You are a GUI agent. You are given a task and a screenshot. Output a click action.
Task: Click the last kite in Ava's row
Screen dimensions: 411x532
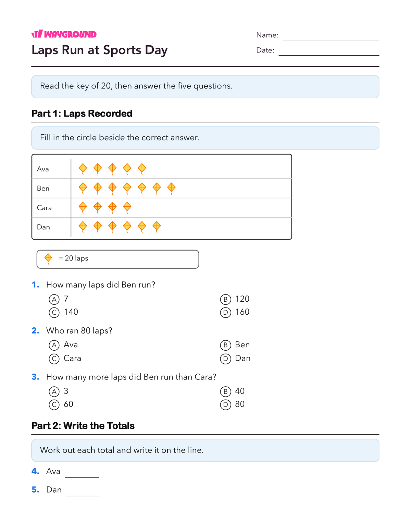pyautogui.click(x=142, y=169)
